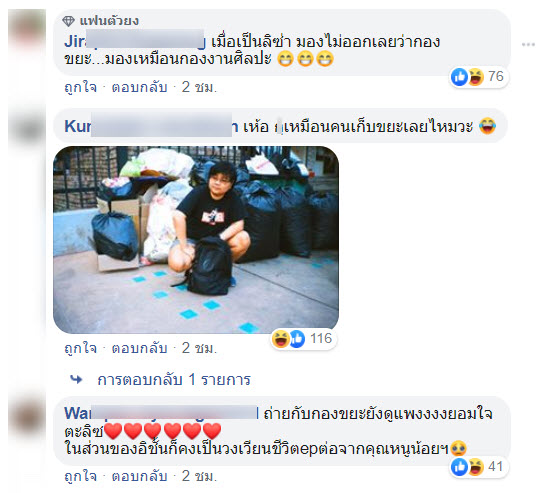Viewport: 537px width, 493px height.
Task: Reply to the last comment via ตอบกลับ
Action: (139, 476)
